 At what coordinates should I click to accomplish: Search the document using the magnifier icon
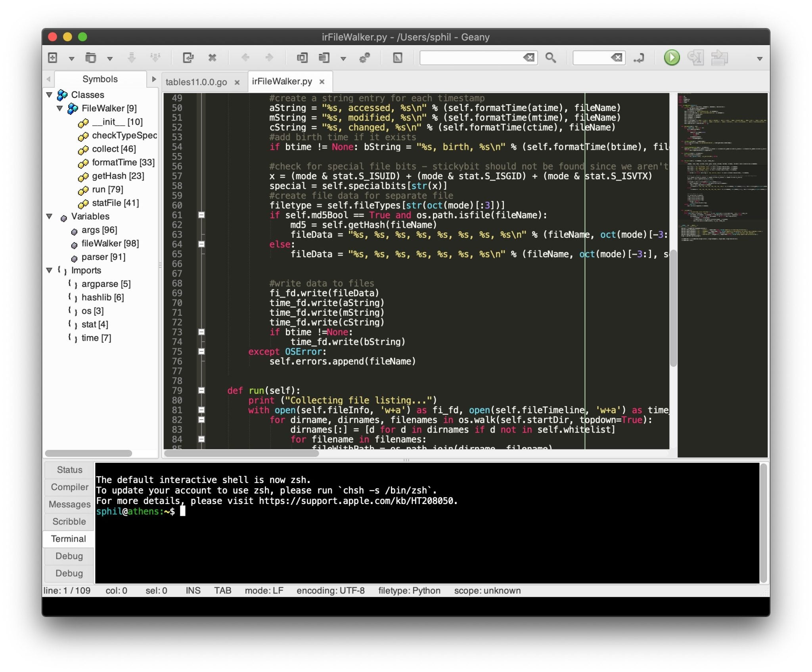click(x=551, y=58)
